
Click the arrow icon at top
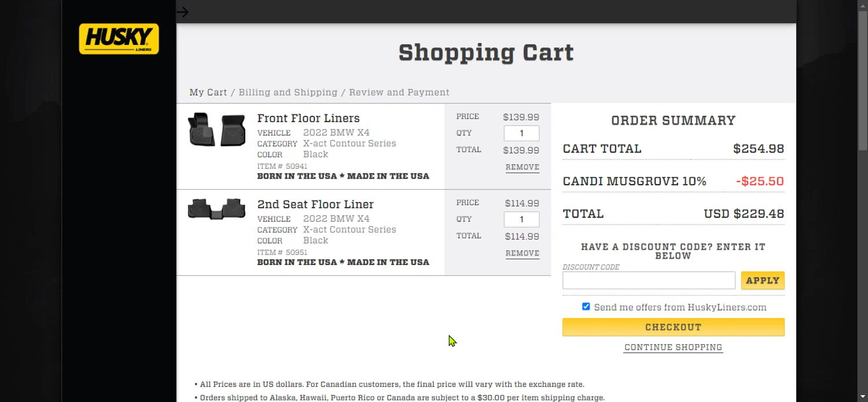click(183, 12)
